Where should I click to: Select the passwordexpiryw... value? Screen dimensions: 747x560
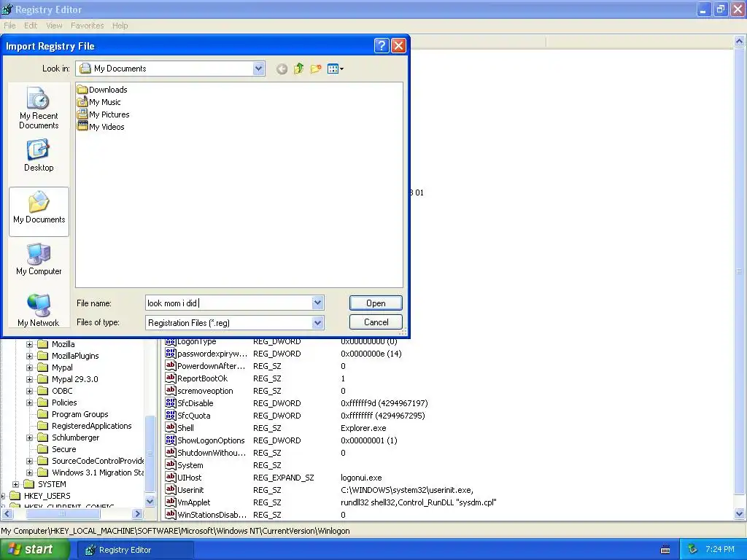pyautogui.click(x=206, y=354)
